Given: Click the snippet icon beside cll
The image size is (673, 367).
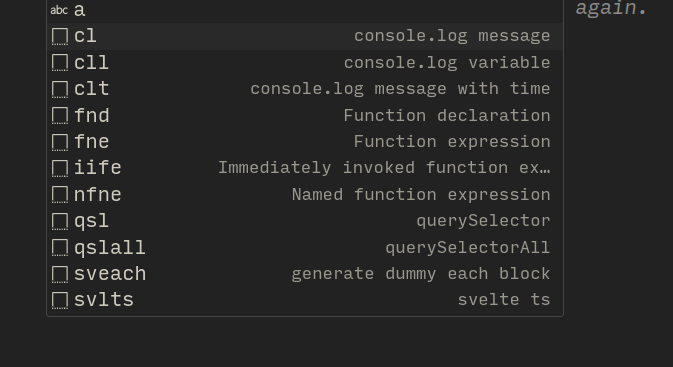Looking at the screenshot, I should [x=60, y=63].
